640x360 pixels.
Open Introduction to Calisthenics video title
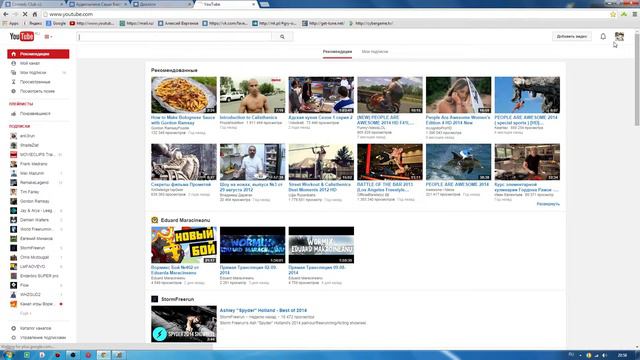248,118
